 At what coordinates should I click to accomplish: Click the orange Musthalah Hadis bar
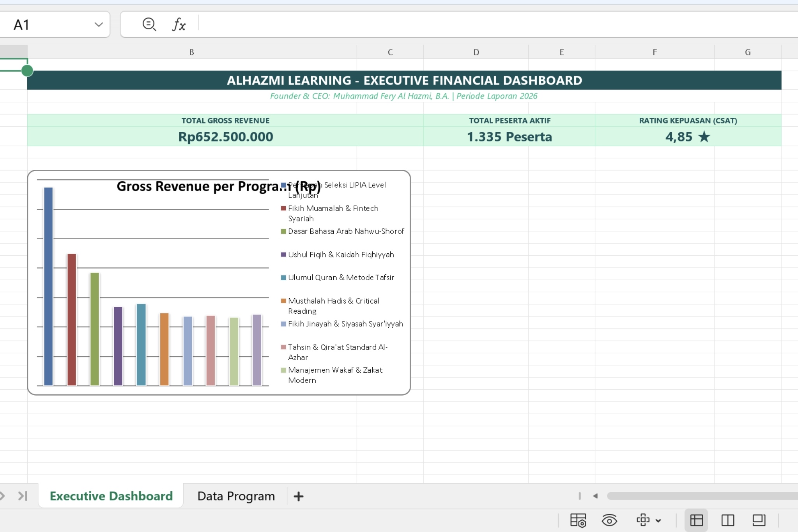(165, 349)
